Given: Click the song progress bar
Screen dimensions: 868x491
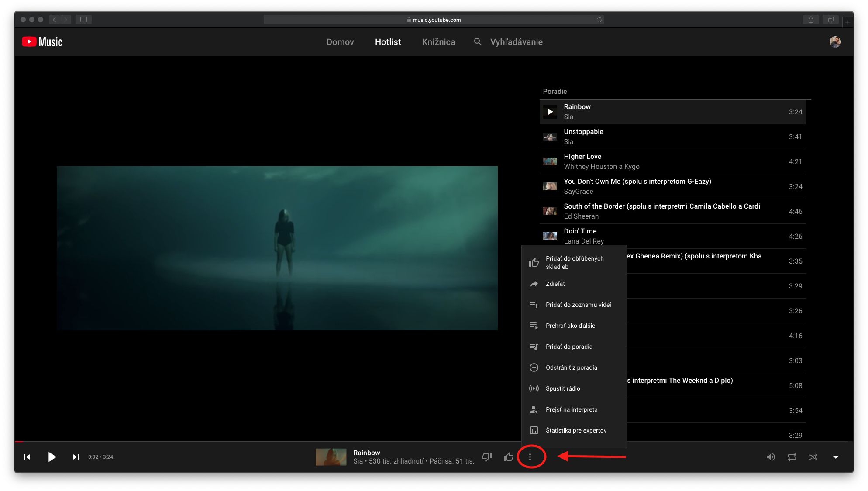Looking at the screenshot, I should pyautogui.click(x=434, y=442).
